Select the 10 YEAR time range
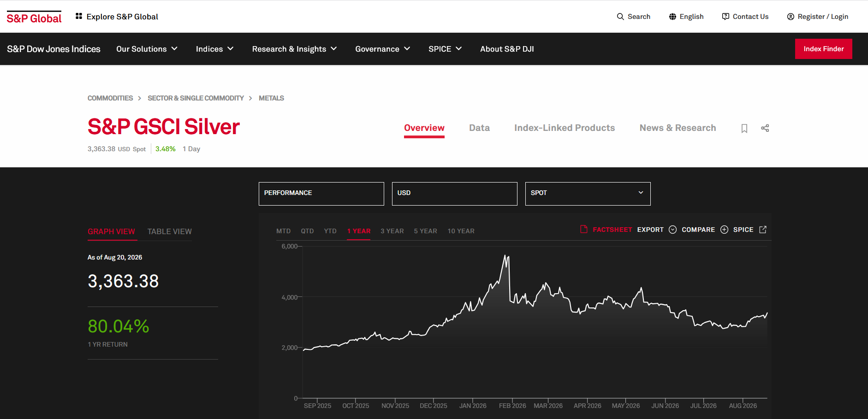Image resolution: width=868 pixels, height=419 pixels. click(461, 231)
